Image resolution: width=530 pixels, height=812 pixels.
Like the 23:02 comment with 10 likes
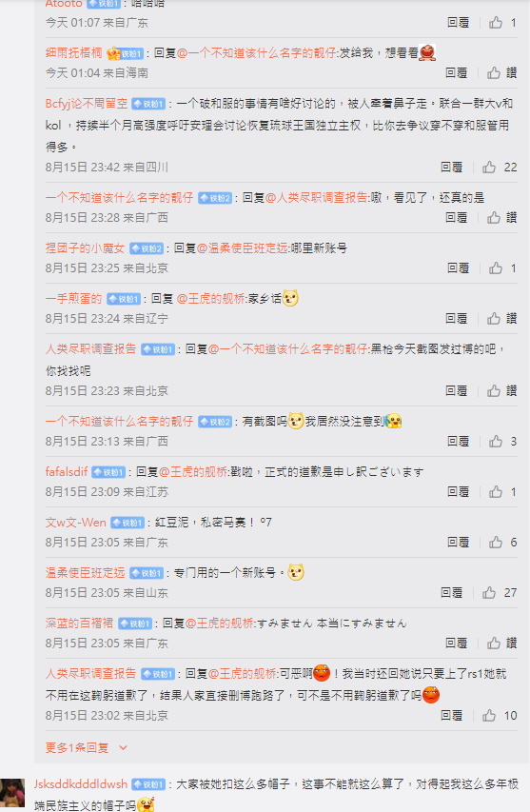489,716
